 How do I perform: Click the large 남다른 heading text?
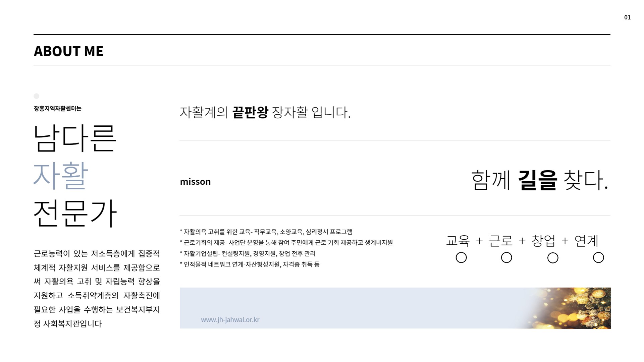pyautogui.click(x=75, y=138)
